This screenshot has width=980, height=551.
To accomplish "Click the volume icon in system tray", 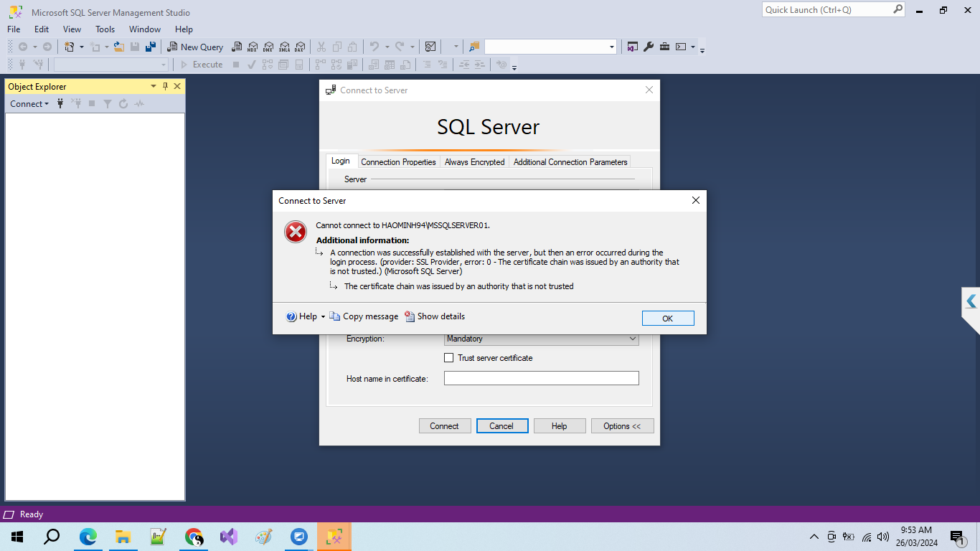I will point(883,537).
